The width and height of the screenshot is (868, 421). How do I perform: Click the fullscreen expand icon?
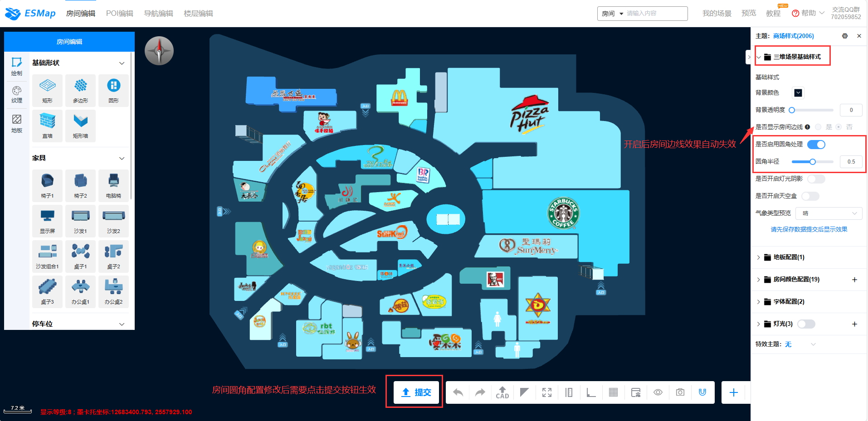point(547,392)
